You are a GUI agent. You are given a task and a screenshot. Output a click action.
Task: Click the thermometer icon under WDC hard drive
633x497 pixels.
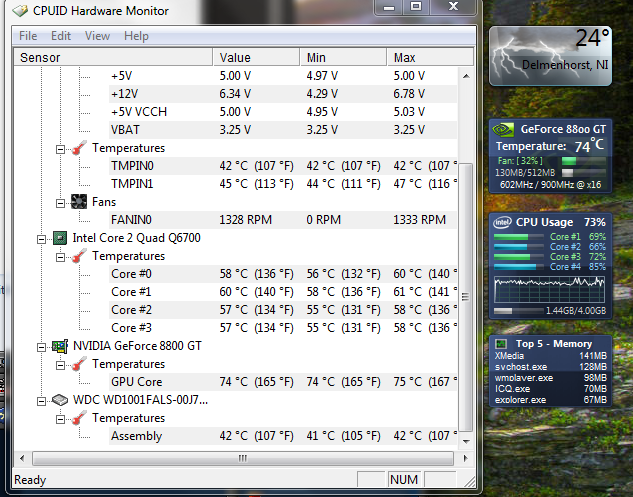79,418
